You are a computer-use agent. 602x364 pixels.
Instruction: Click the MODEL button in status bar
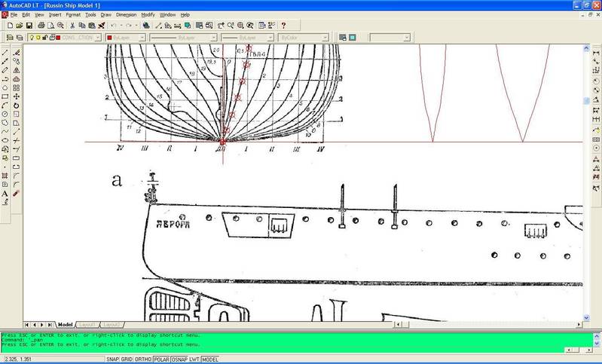point(209,359)
